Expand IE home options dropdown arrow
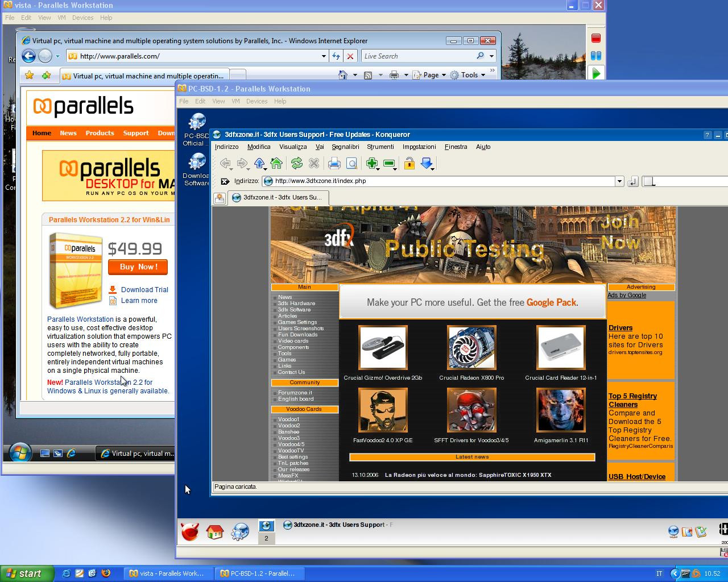The height and width of the screenshot is (582, 728). (355, 75)
